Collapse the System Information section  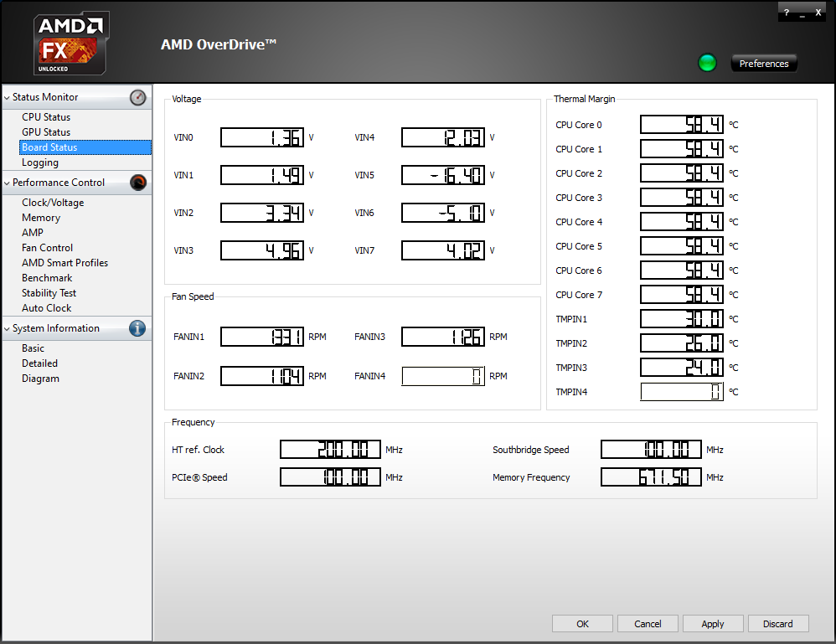click(x=7, y=329)
